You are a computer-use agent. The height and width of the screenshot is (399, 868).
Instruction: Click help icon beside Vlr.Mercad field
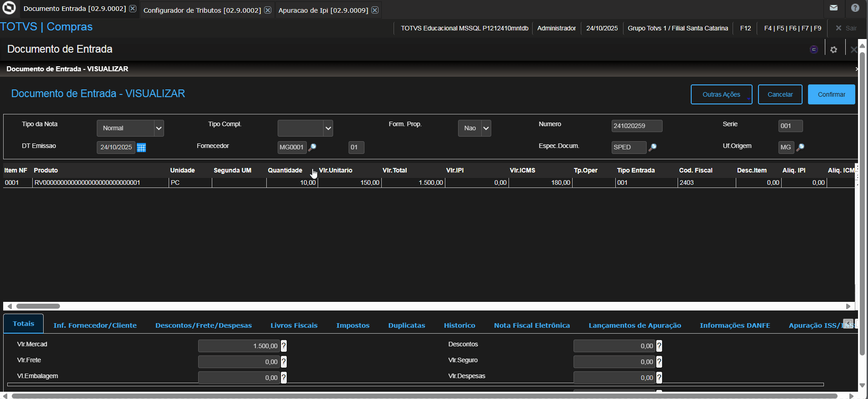coord(284,346)
